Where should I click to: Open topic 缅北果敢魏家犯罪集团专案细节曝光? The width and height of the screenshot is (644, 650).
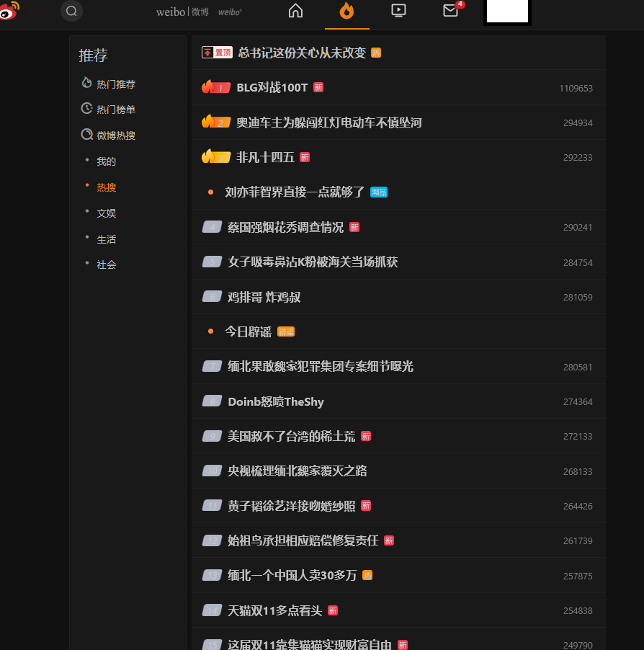[x=321, y=367]
